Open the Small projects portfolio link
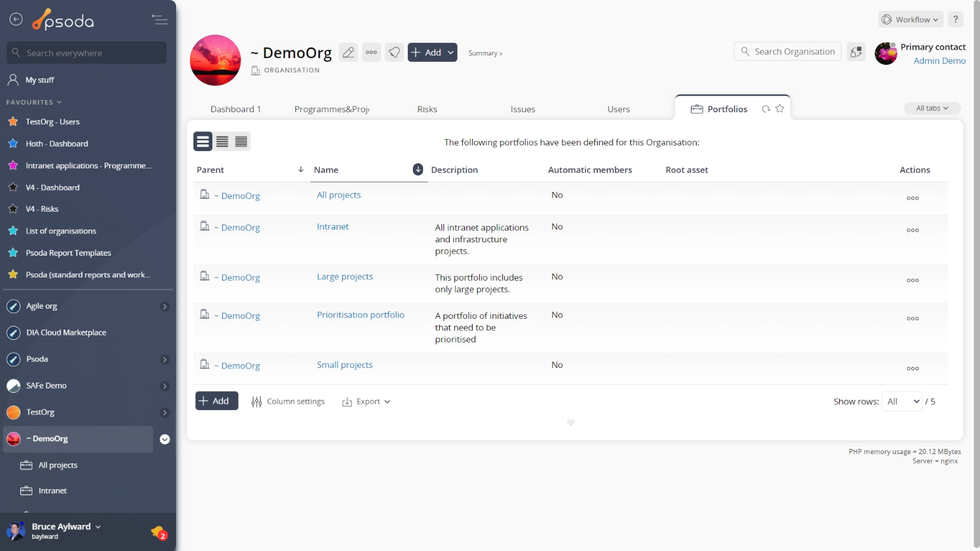Image resolution: width=980 pixels, height=551 pixels. click(345, 365)
